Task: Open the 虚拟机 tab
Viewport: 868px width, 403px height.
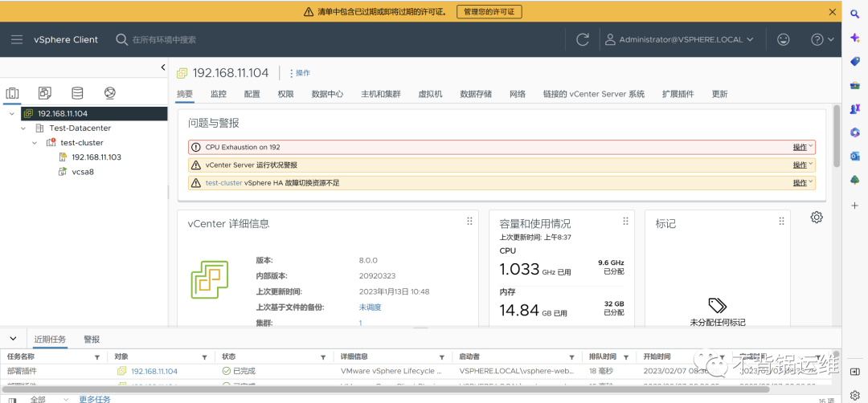Action: coord(430,94)
